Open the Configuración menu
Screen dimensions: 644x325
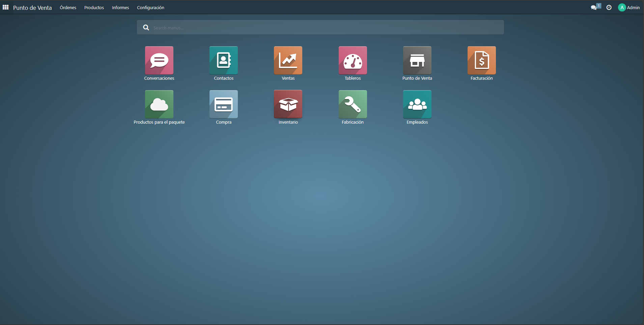pos(150,7)
